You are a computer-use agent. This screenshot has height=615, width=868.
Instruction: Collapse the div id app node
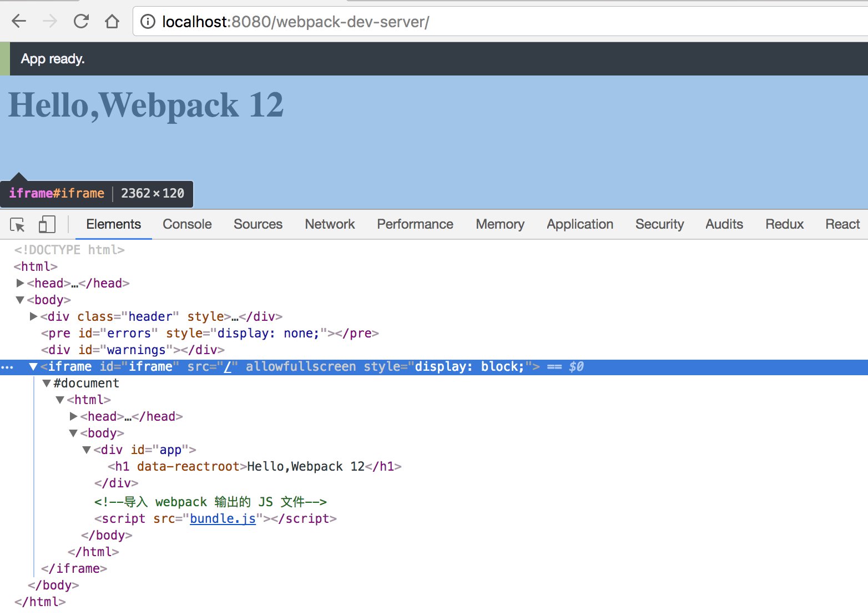[87, 450]
